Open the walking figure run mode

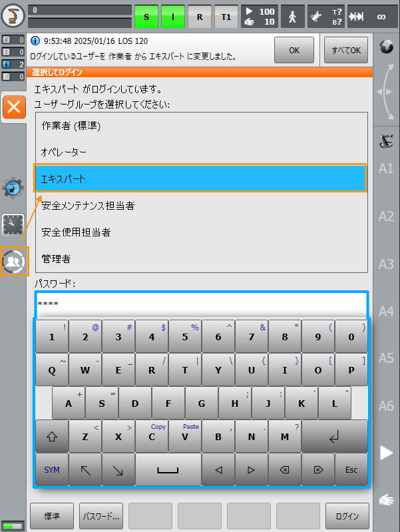tap(293, 17)
